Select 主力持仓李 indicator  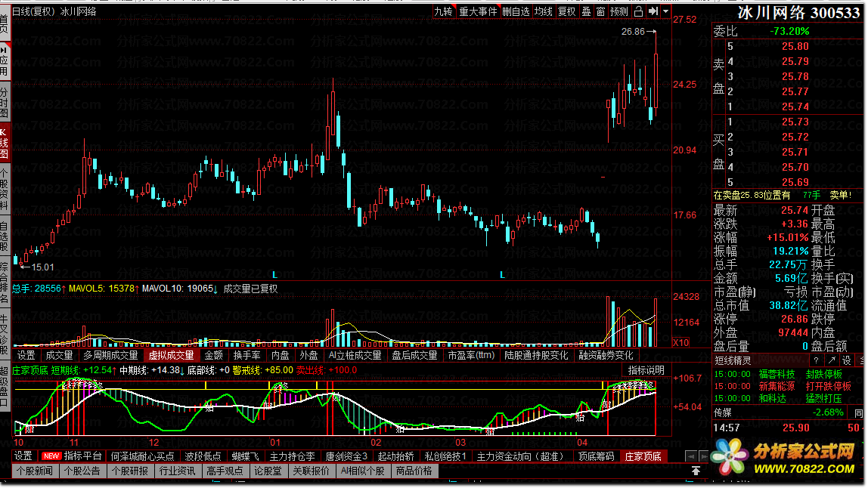click(x=293, y=456)
